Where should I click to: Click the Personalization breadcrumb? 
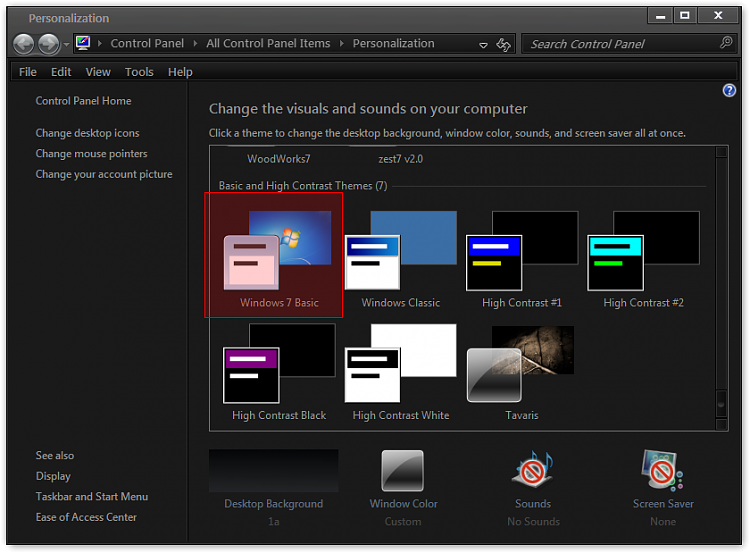click(x=393, y=44)
